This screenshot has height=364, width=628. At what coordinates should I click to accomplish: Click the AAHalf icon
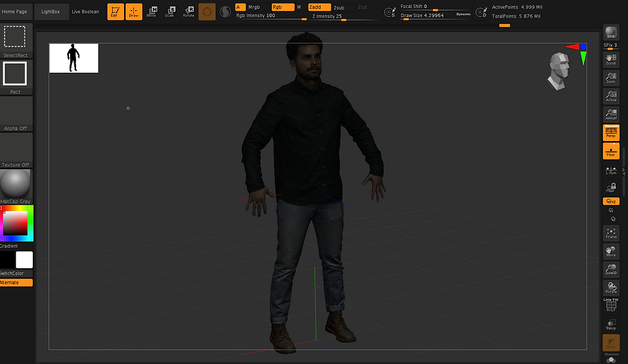click(611, 115)
